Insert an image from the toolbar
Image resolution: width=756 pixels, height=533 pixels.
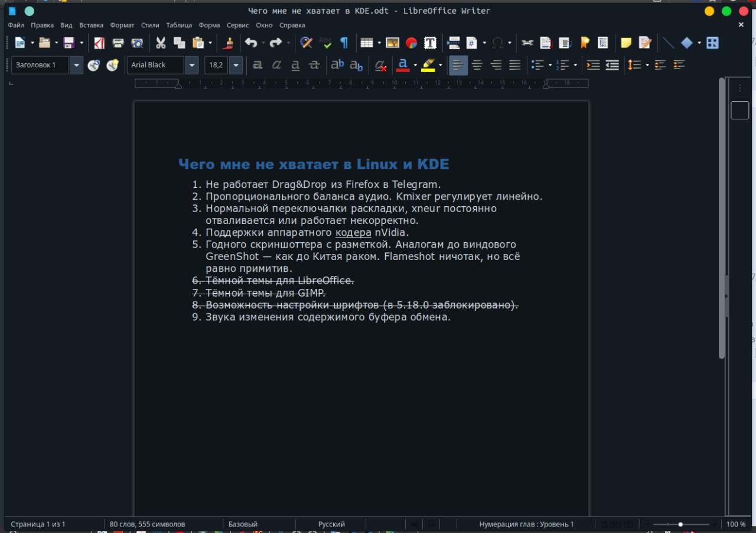click(x=393, y=43)
